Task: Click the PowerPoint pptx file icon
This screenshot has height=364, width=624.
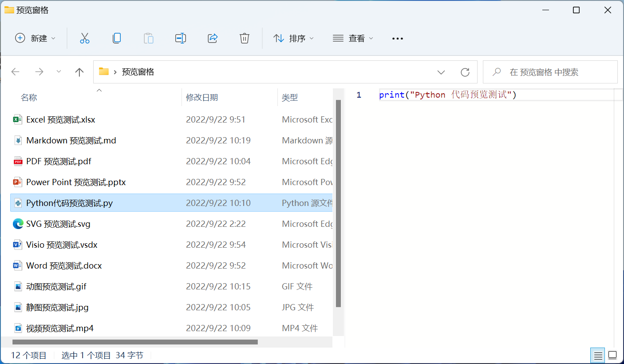Action: click(x=18, y=182)
